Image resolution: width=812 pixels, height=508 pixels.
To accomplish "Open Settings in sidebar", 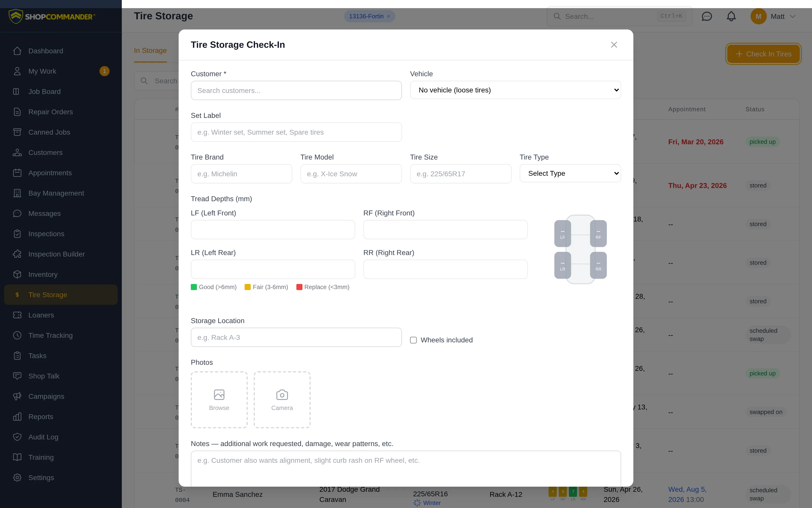I will click(x=61, y=478).
